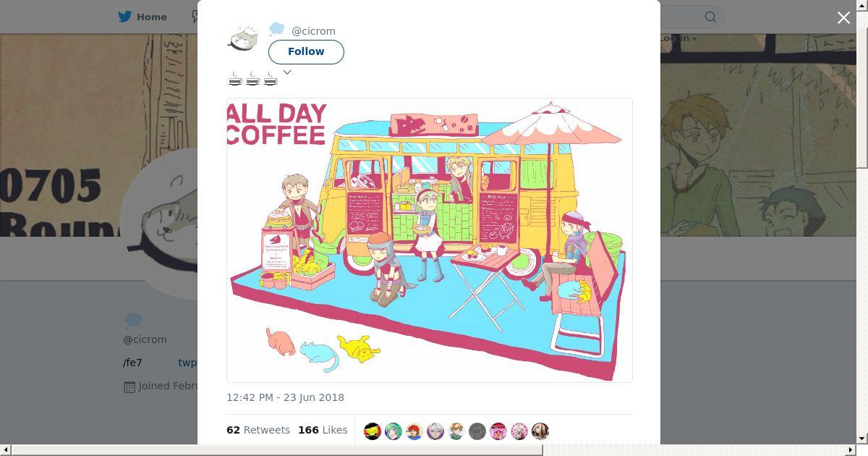Open the first liker avatar with yellow face
The height and width of the screenshot is (456, 868).
[373, 431]
